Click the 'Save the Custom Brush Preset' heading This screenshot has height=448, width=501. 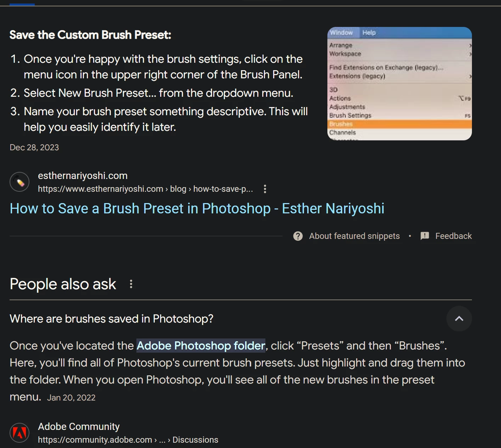tap(90, 35)
